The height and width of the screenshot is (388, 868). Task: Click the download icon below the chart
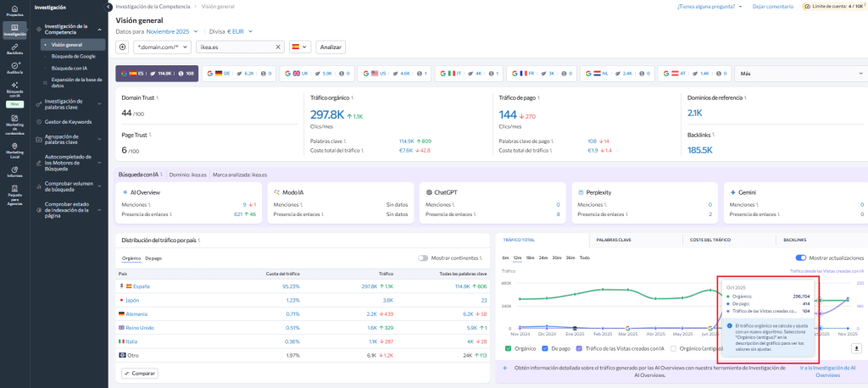[856, 347]
